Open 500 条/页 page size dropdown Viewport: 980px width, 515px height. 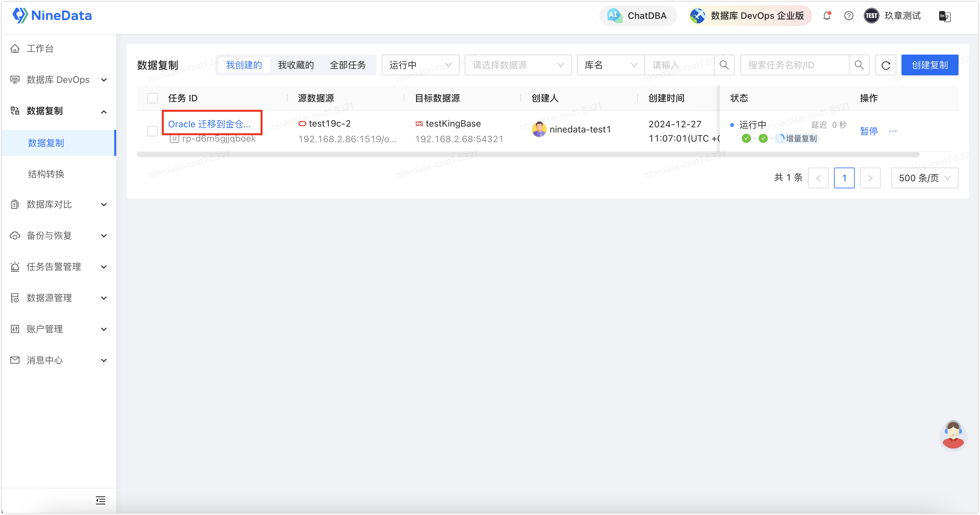coord(925,178)
